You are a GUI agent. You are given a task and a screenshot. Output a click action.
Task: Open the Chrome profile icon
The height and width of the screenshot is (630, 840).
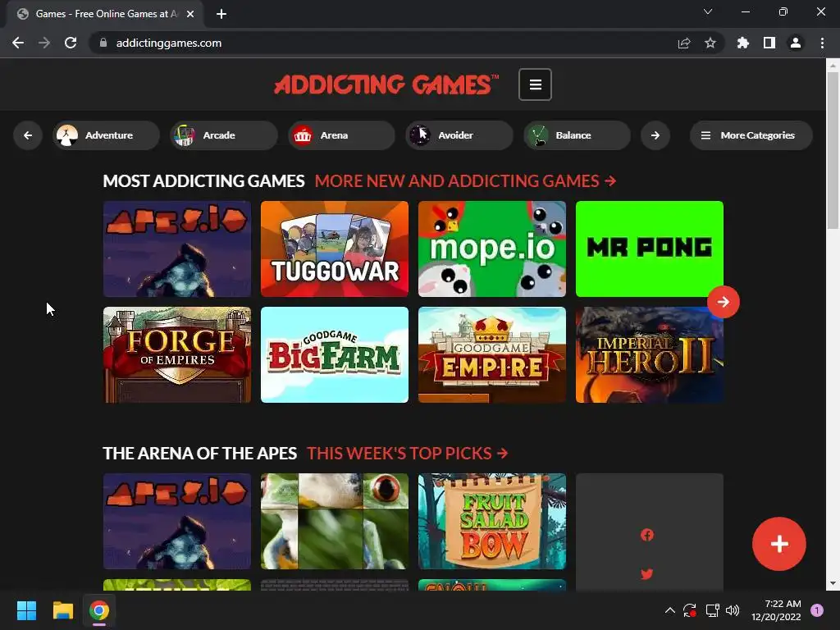pos(796,43)
